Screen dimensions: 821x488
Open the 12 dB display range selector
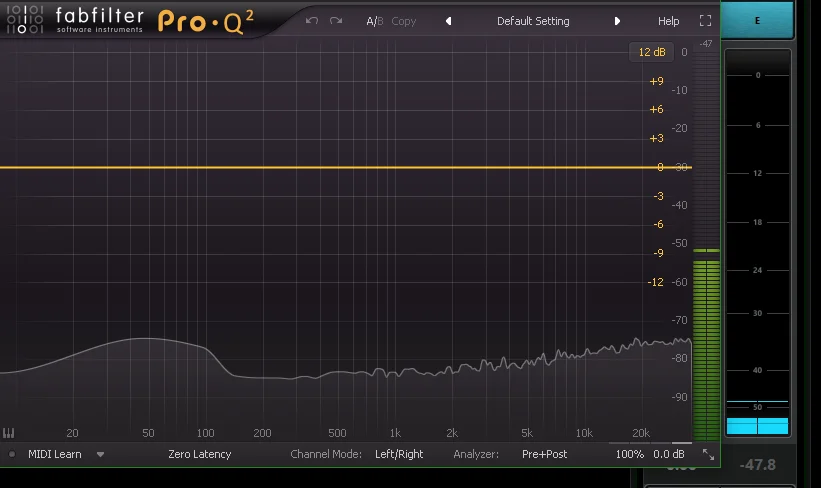651,52
